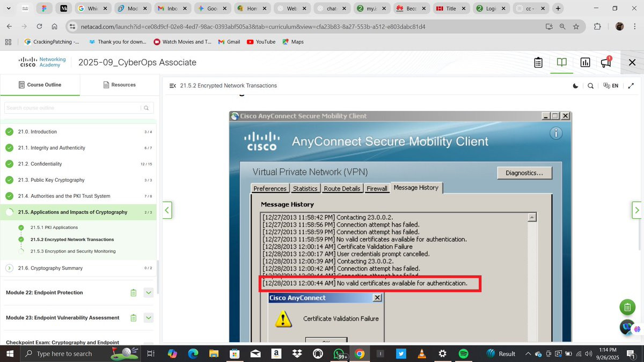
Task: Expand Module 23: Endpoint Vulnerability Assessment chevron
Action: pyautogui.click(x=149, y=318)
